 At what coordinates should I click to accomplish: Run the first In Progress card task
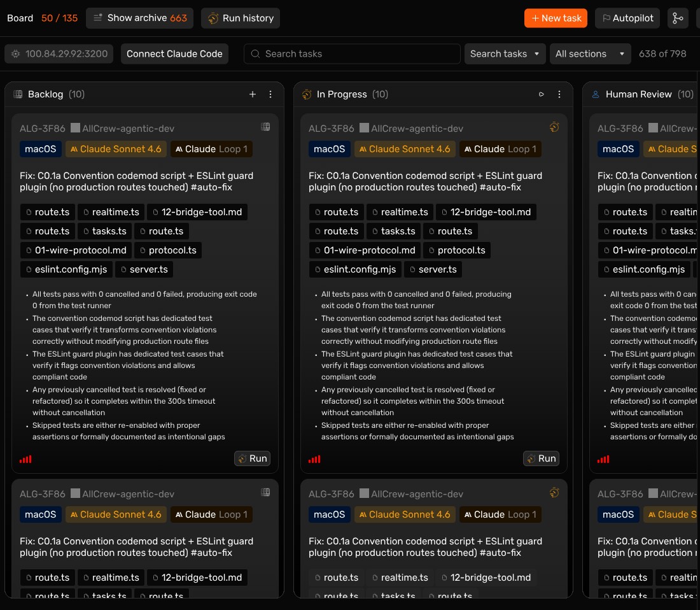coord(541,458)
